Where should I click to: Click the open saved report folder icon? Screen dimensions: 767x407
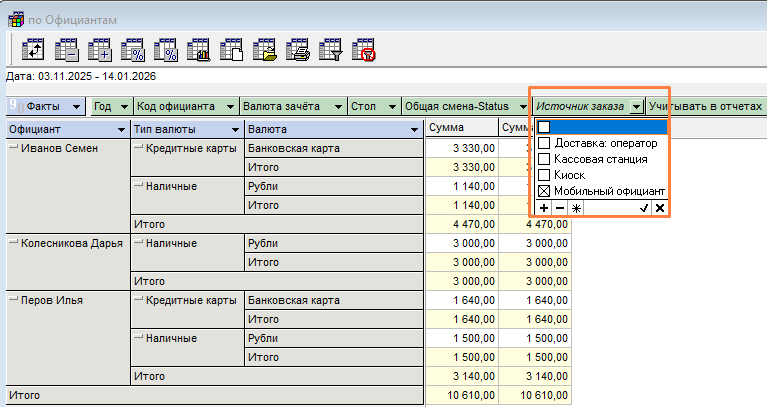coord(265,48)
